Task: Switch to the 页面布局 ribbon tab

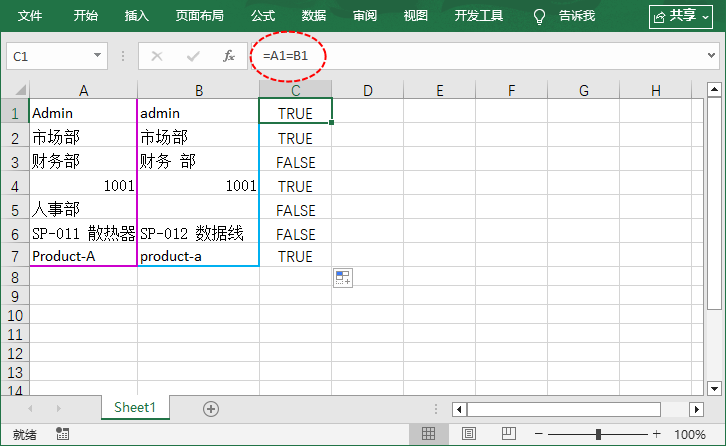Action: click(x=200, y=16)
